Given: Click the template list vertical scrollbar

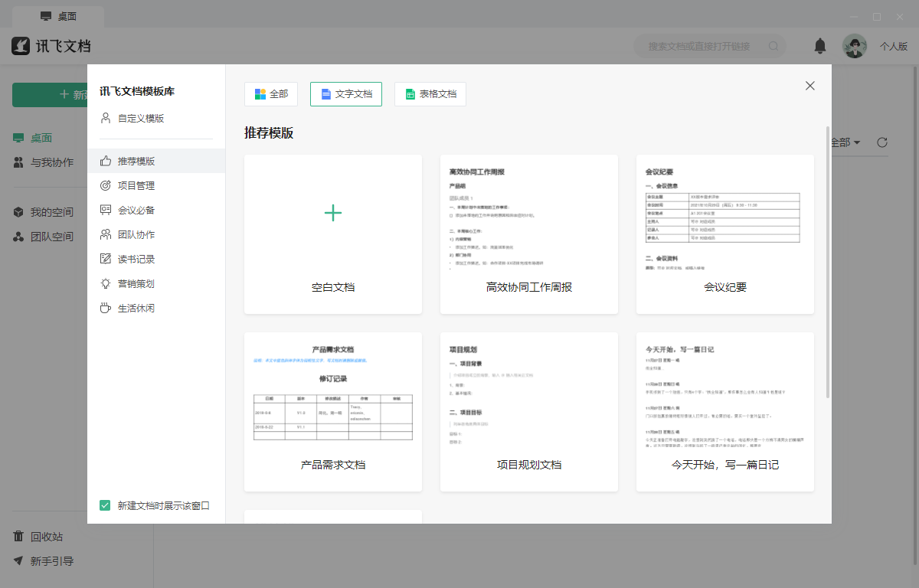Looking at the screenshot, I should tap(827, 260).
